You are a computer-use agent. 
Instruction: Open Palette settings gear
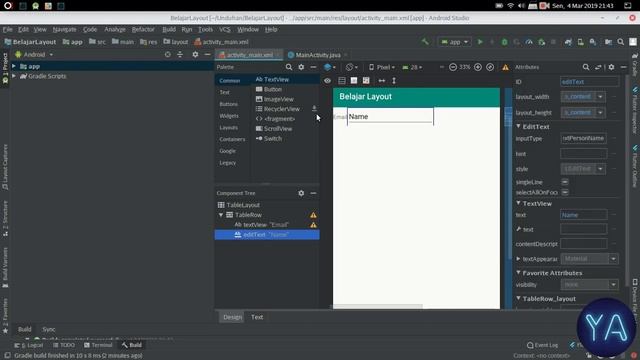coord(301,67)
